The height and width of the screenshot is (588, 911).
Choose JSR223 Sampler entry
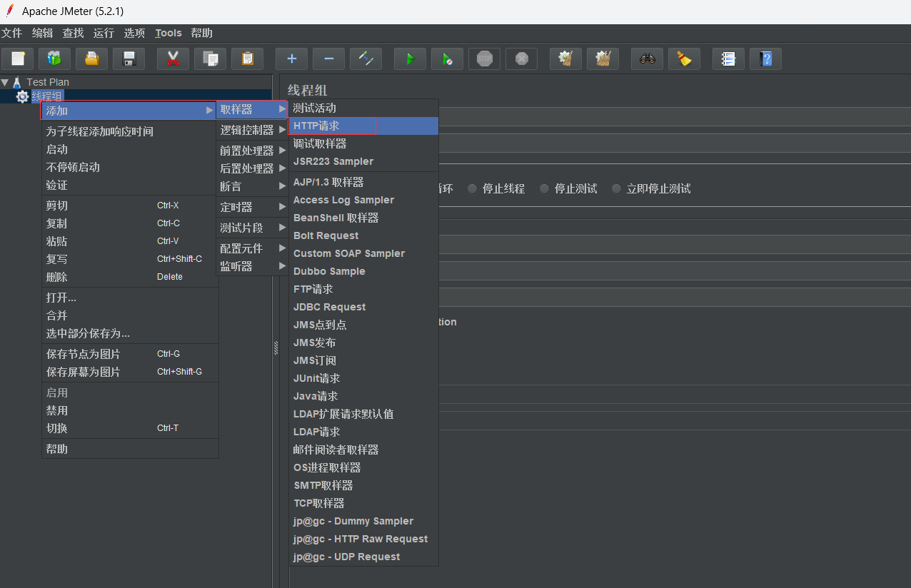tap(363, 161)
